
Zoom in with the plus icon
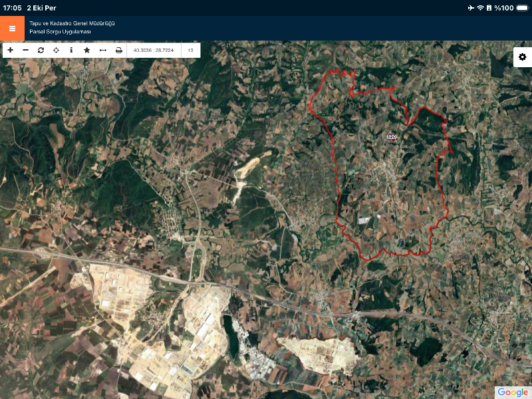[x=10, y=50]
